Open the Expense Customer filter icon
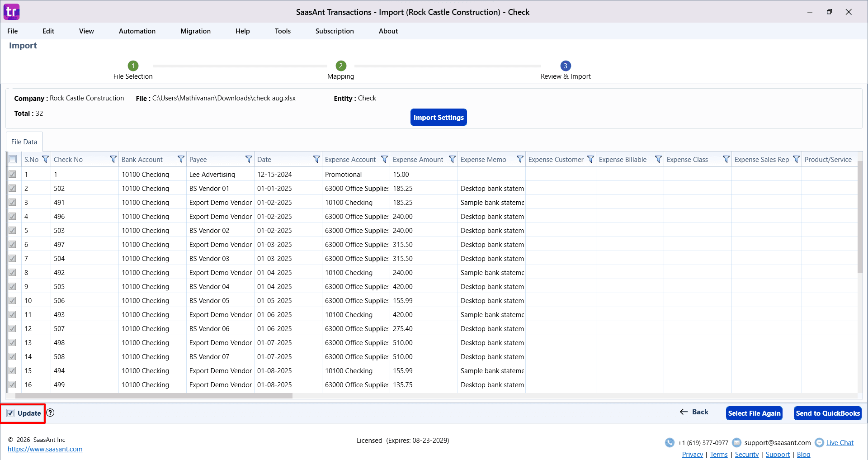This screenshot has height=460, width=868. 590,159
